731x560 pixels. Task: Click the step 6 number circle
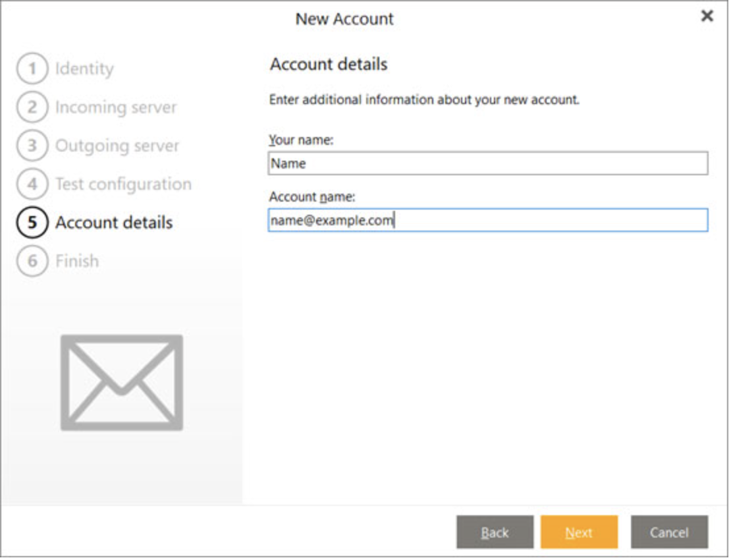[32, 262]
